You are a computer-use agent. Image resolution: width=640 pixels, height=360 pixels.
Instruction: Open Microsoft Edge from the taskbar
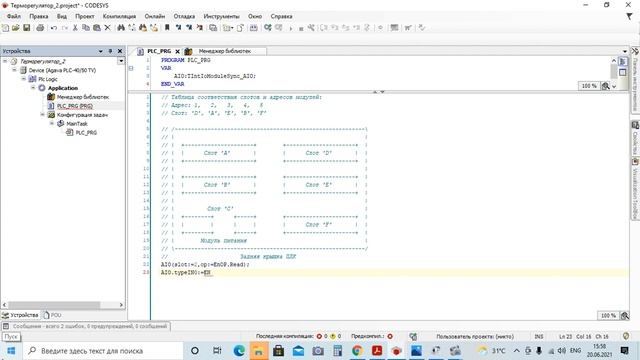(x=239, y=351)
